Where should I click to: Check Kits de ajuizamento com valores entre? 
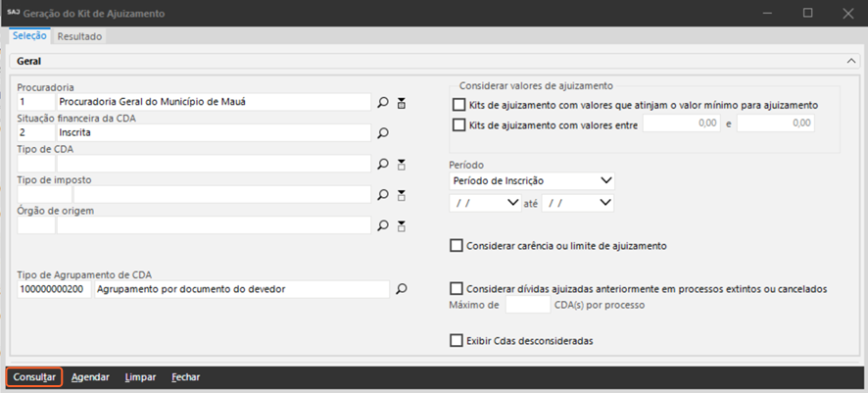click(x=458, y=124)
